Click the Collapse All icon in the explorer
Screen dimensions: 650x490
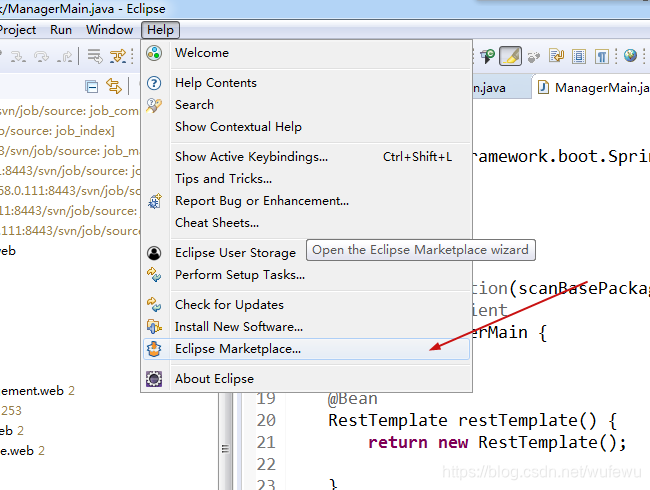(x=91, y=86)
